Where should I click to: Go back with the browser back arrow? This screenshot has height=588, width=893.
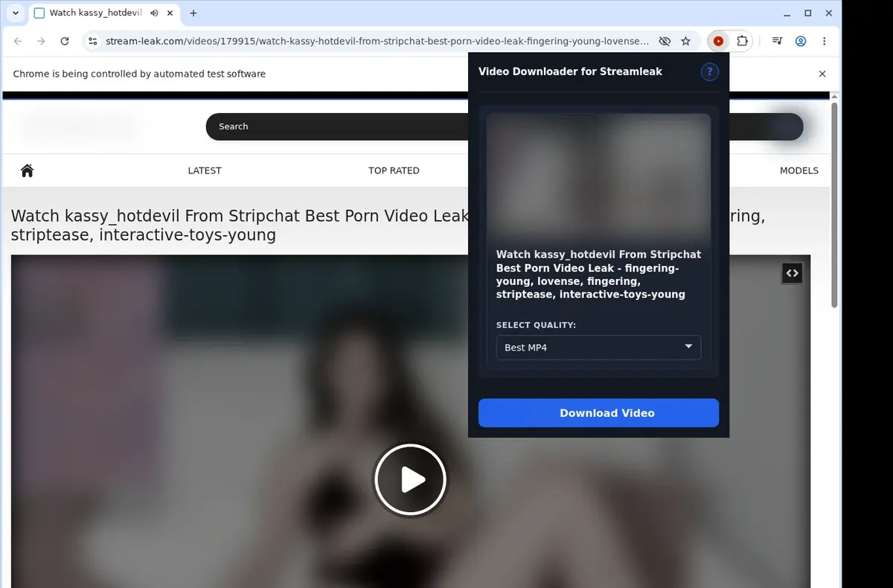tap(18, 42)
